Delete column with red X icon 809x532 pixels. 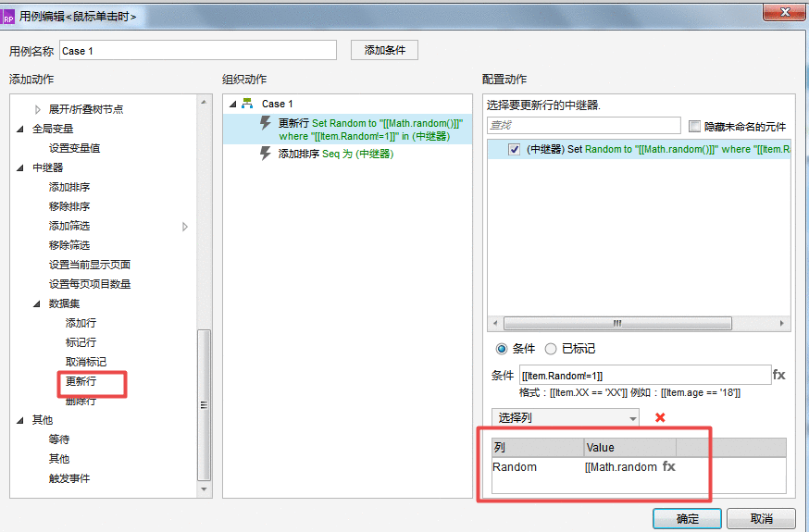[x=660, y=417]
